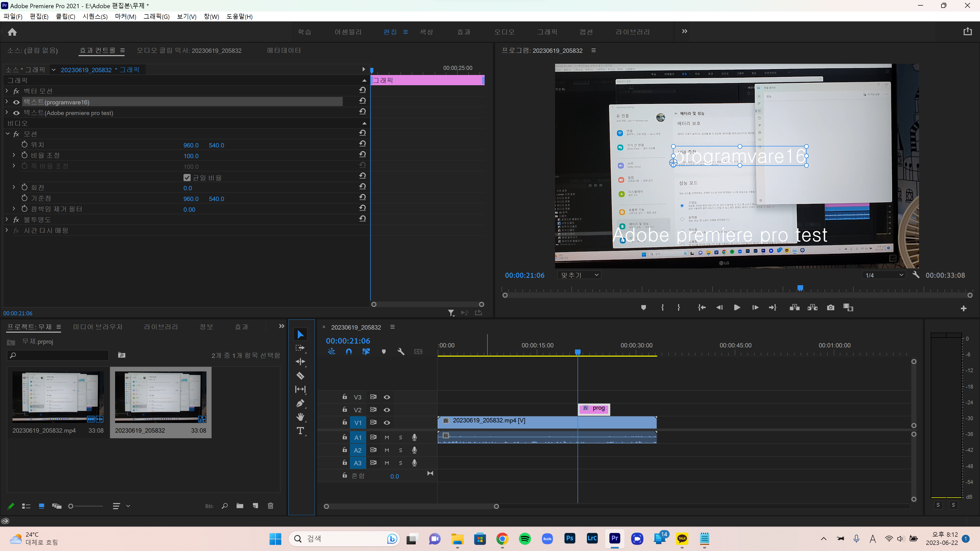
Task: Mute audio track A1
Action: coord(387,438)
